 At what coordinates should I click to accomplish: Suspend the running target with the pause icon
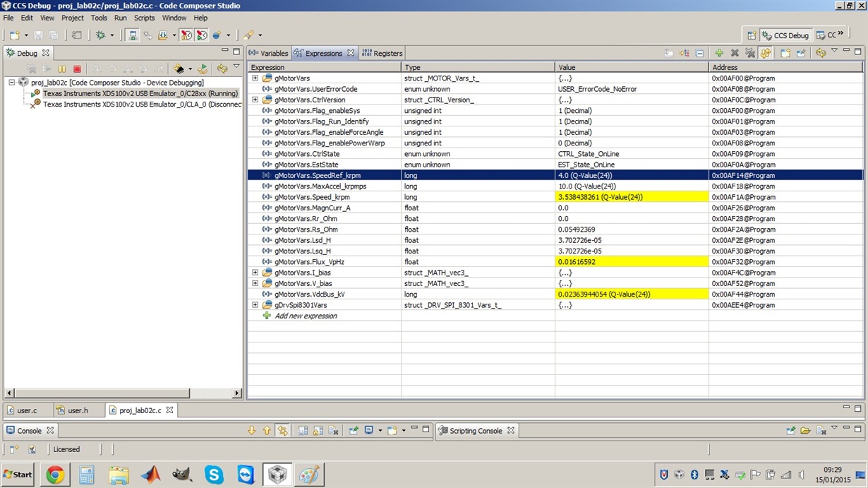coord(62,69)
